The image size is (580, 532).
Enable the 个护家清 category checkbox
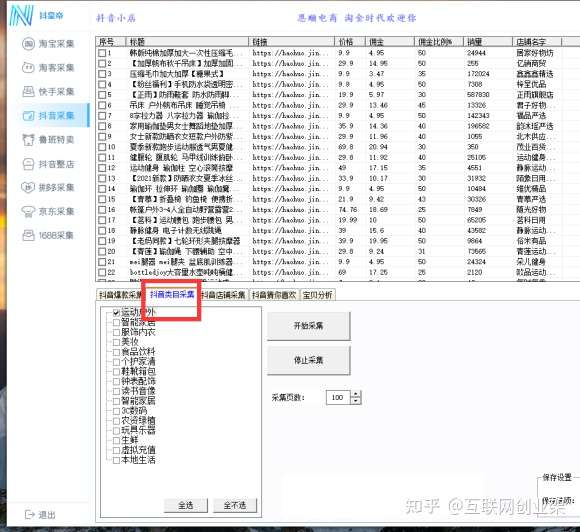[x=117, y=361]
